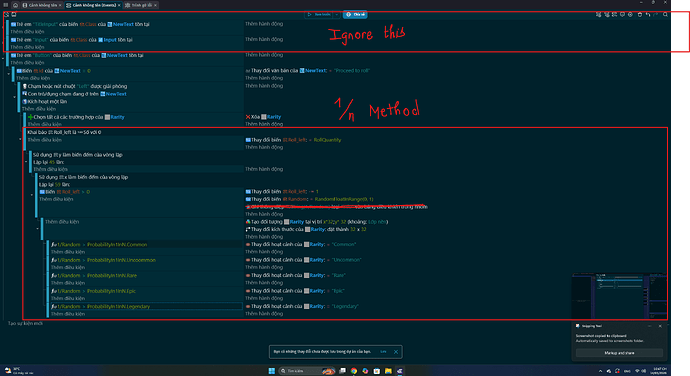Select condition '1/Random > ProbabilityIn1InN.Epic'
This screenshot has width=690, height=376.
pos(93,291)
